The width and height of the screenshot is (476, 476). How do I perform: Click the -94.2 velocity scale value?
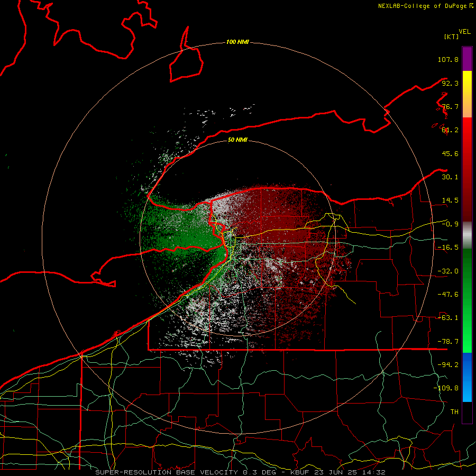pyautogui.click(x=448, y=365)
